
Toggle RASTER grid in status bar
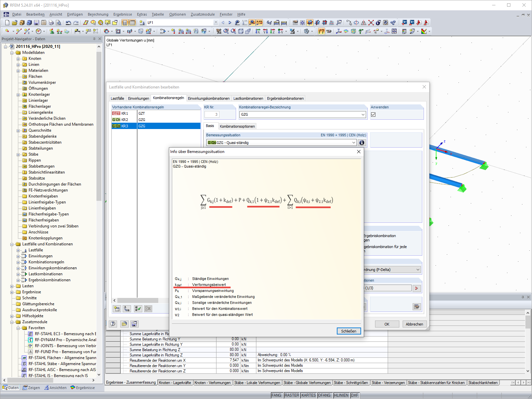[292, 395]
